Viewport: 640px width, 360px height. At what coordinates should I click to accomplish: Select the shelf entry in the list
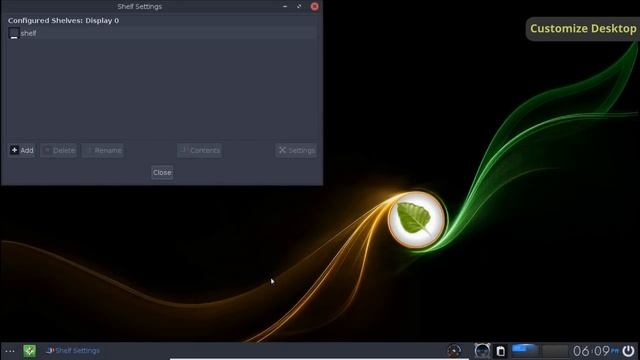tap(162, 33)
